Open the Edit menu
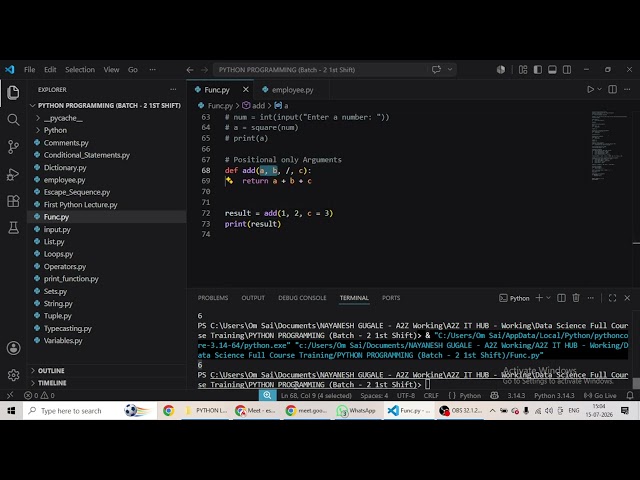The image size is (640, 480). coord(50,70)
